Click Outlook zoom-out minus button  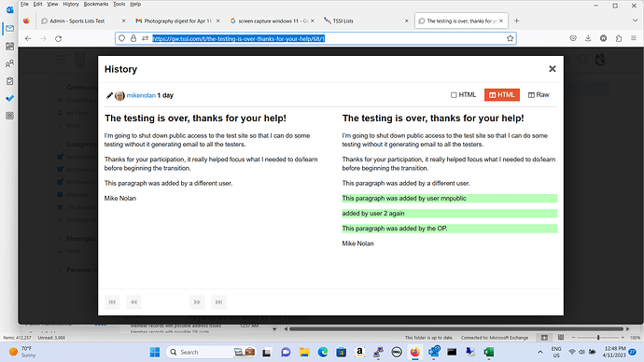(573, 338)
